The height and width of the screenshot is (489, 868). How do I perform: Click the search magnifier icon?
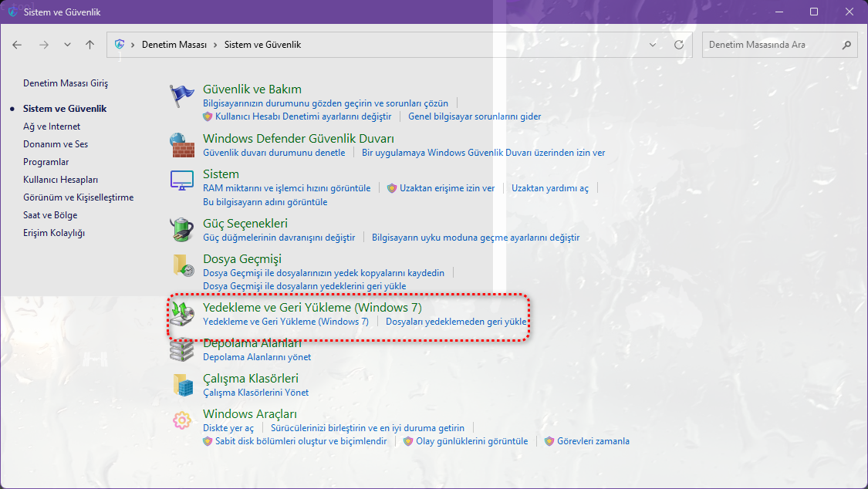(x=846, y=45)
